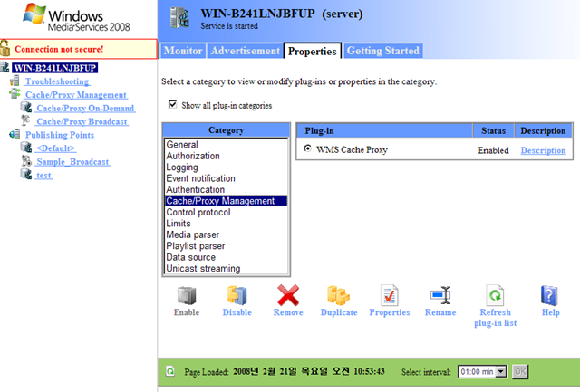Select Authentication in the Category list

226,189
